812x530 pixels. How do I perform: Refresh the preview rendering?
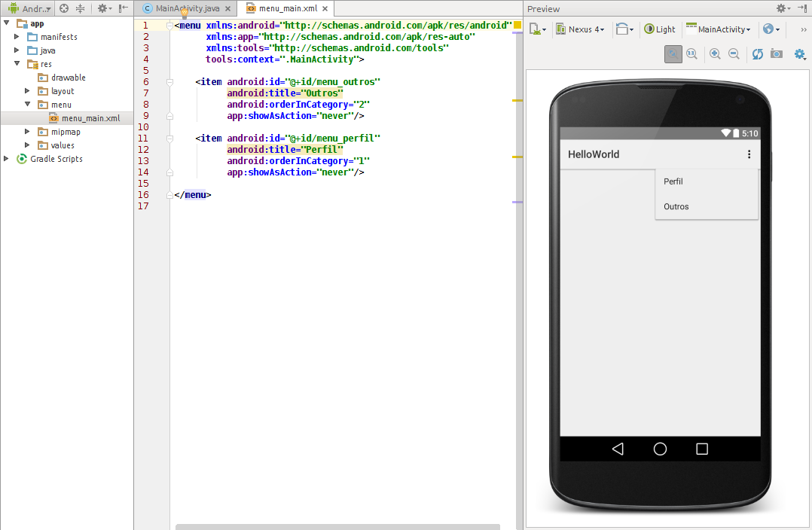pos(758,54)
